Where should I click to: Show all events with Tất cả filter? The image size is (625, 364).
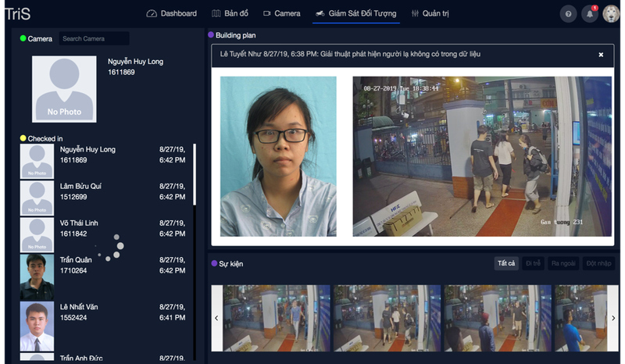pos(506,263)
